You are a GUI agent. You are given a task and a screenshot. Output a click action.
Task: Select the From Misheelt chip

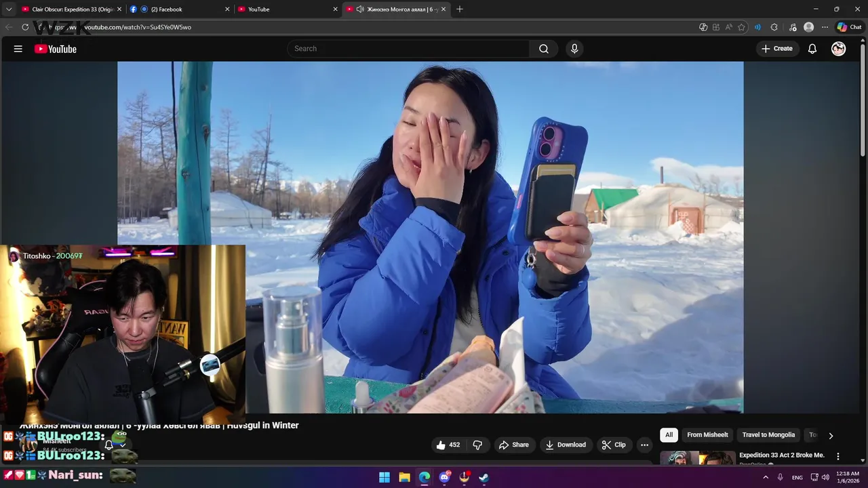[x=707, y=435]
